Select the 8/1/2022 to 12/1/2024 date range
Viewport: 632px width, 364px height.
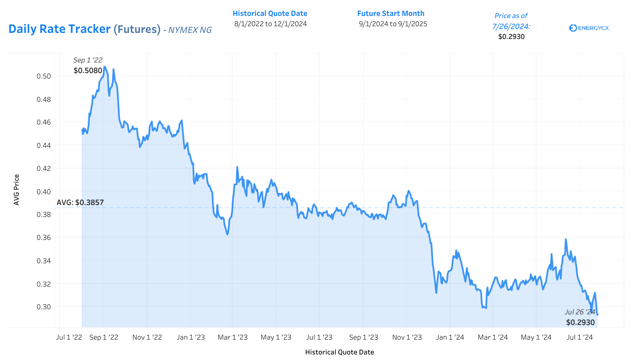click(270, 24)
